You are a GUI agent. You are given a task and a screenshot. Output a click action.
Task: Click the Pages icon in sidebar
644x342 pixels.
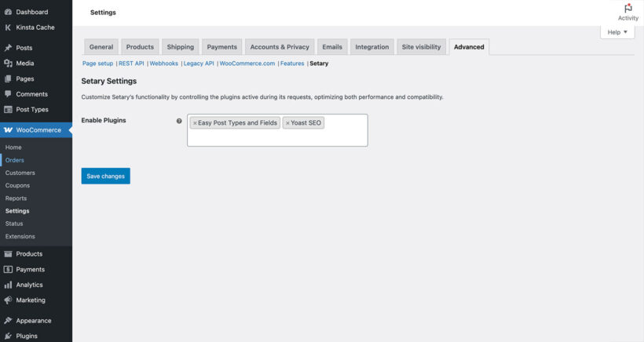pyautogui.click(x=8, y=78)
